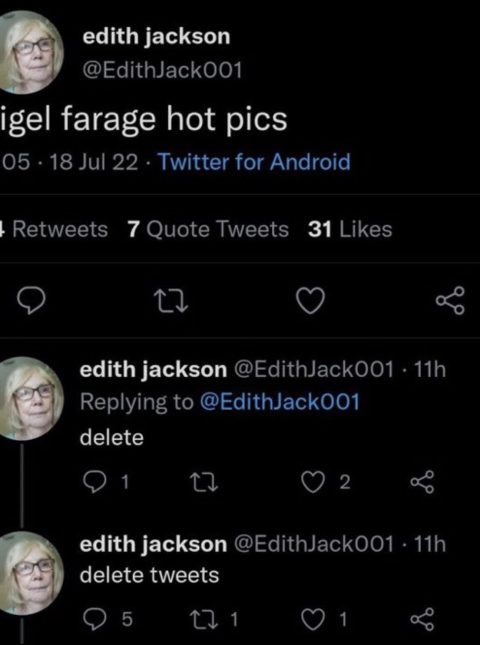This screenshot has width=480, height=645.
Task: Open the 'delete tweets' reply text
Action: tap(149, 575)
